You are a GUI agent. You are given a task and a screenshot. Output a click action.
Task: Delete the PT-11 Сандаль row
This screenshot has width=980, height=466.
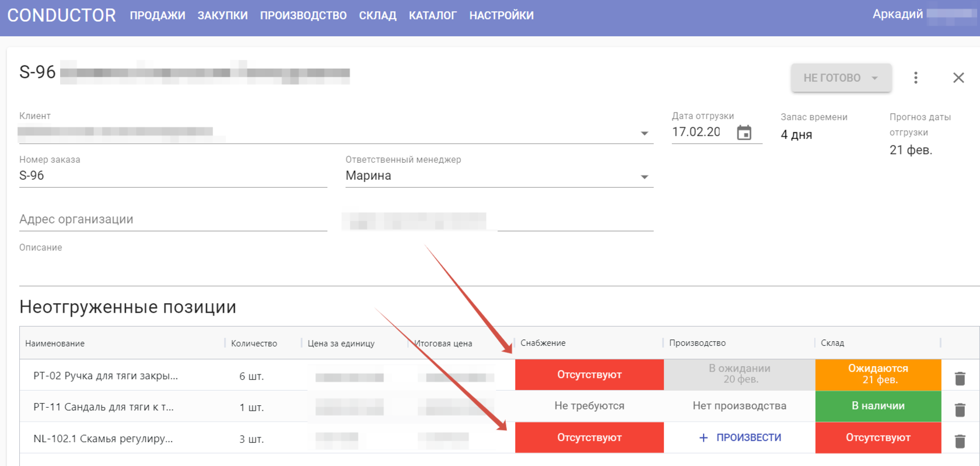coord(960,410)
